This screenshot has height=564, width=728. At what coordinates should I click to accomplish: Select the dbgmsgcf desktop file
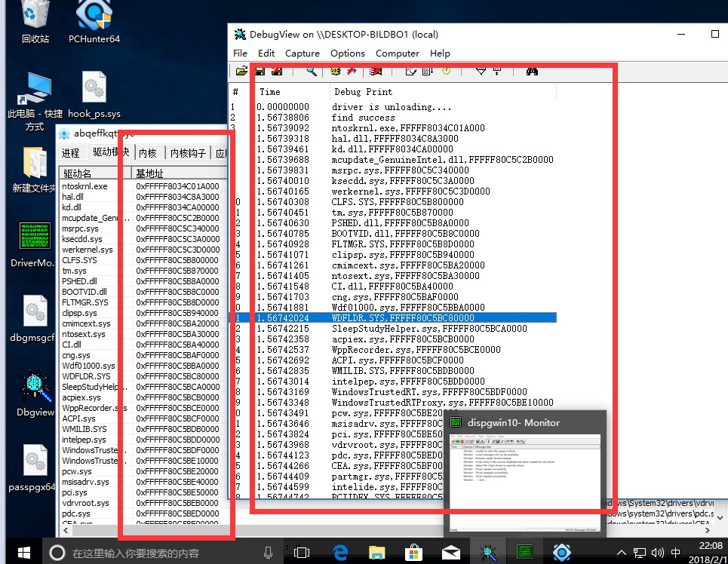tap(32, 319)
